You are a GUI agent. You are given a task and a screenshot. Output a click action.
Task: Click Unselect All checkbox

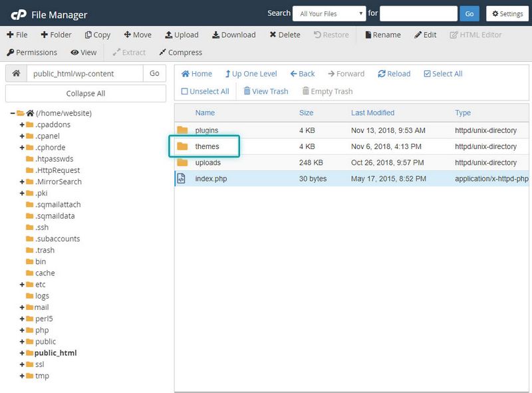point(184,91)
